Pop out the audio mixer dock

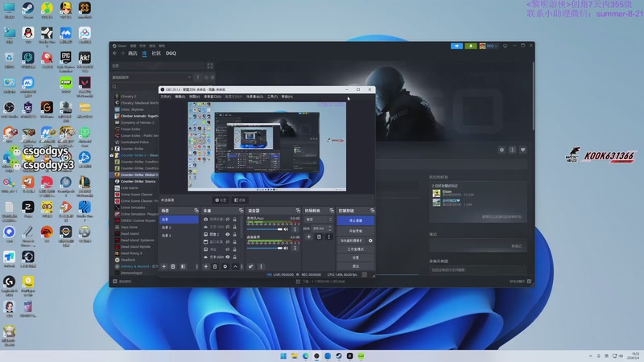point(298,211)
